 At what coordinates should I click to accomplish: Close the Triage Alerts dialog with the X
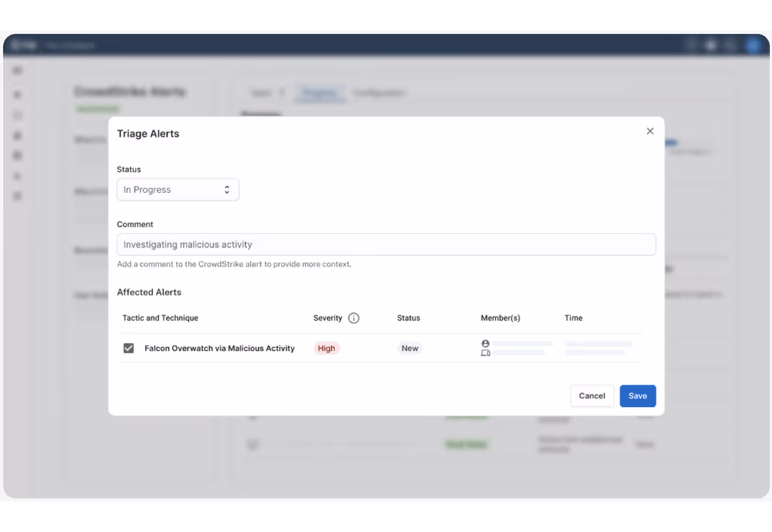tap(649, 131)
